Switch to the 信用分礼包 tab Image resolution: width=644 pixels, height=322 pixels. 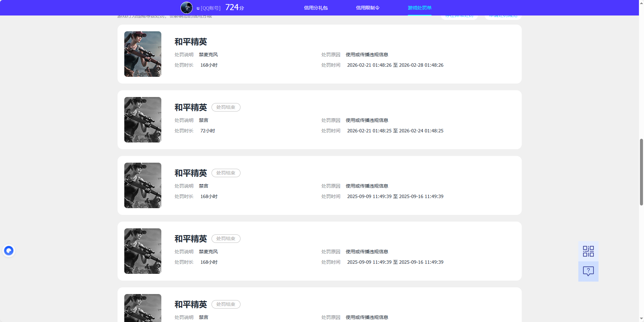(315, 7)
